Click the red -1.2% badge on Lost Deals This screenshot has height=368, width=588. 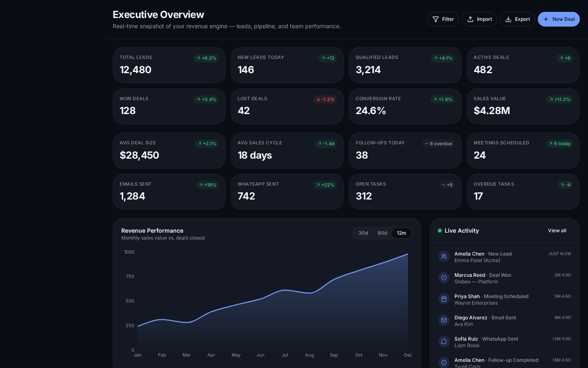click(x=325, y=99)
